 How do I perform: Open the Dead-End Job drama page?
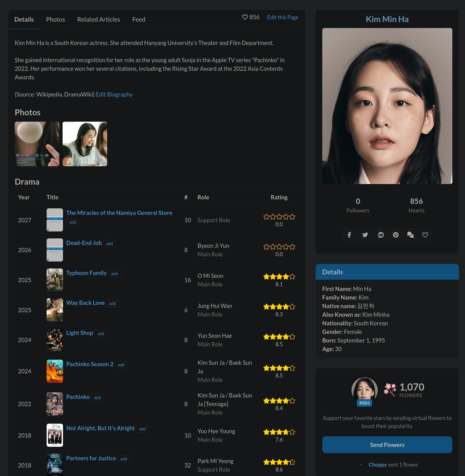[x=84, y=243]
